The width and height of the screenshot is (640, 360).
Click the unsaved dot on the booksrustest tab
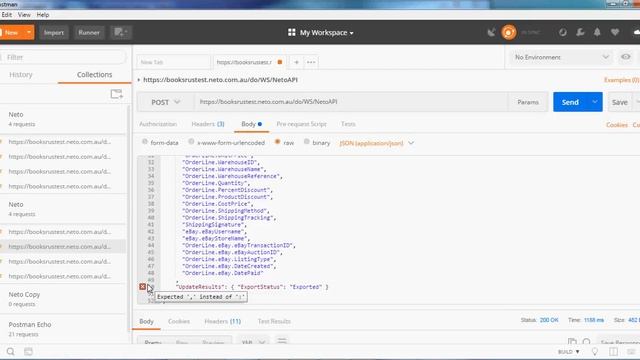click(x=280, y=62)
